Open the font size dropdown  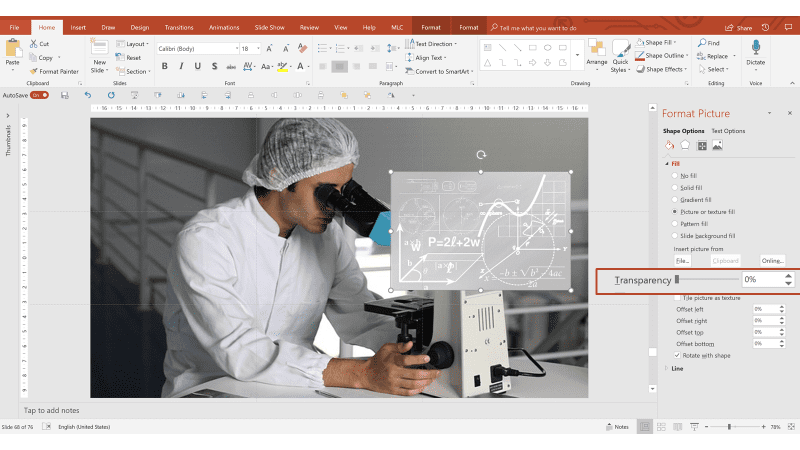tap(258, 48)
